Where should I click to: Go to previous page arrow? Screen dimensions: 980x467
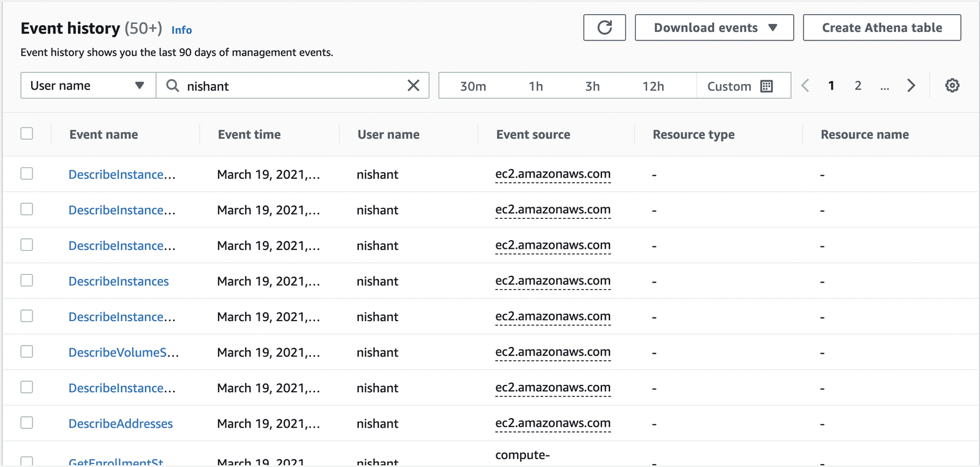click(805, 86)
